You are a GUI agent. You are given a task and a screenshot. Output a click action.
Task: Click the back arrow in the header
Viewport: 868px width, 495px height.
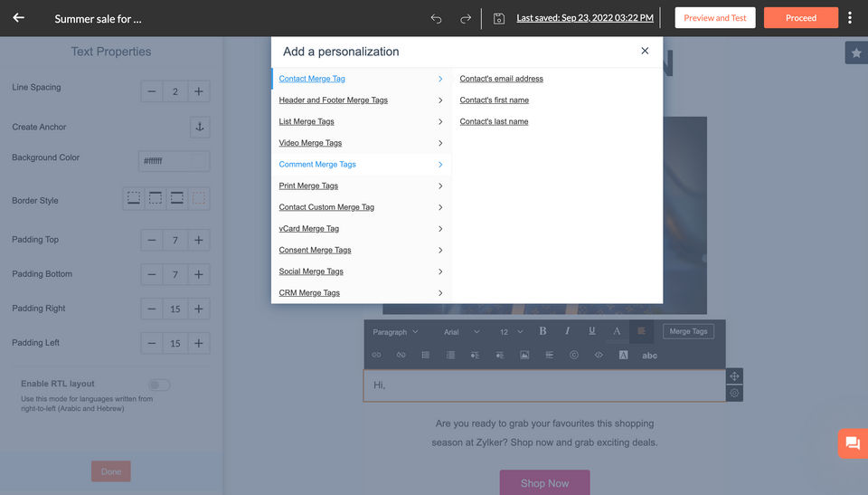coord(18,18)
